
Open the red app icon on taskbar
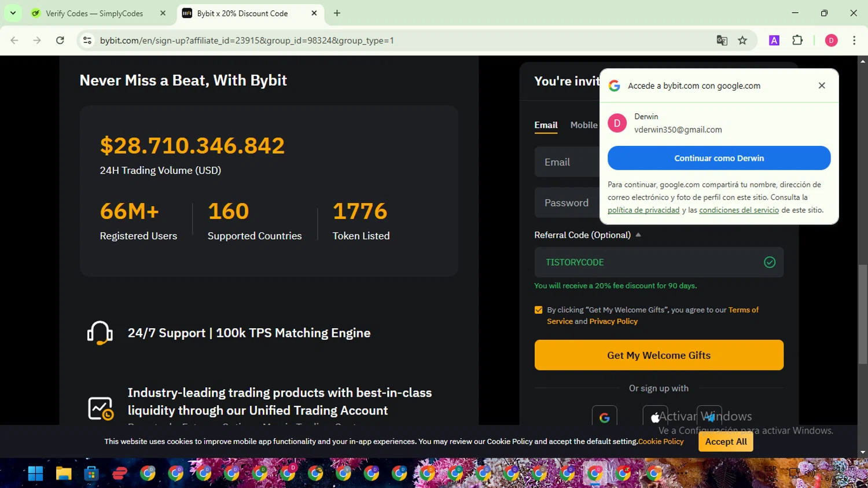tap(120, 474)
